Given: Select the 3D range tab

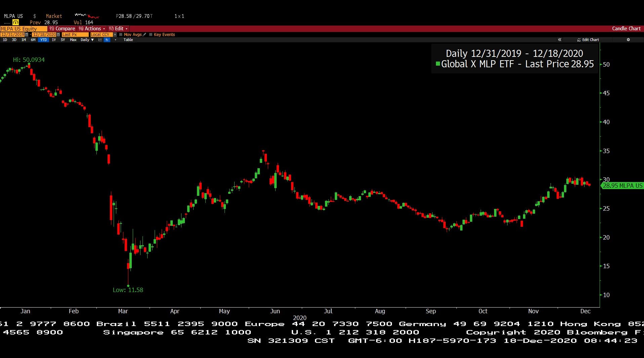Looking at the screenshot, I should tap(14, 40).
